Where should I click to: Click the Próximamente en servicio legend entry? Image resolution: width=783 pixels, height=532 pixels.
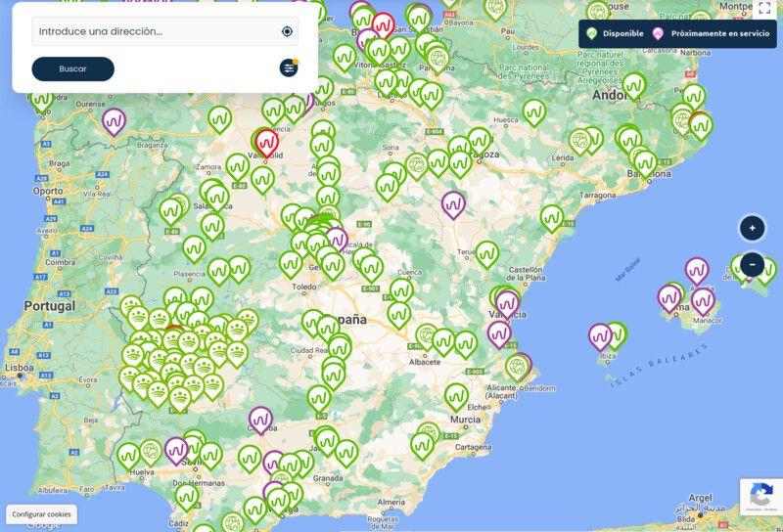coord(712,33)
